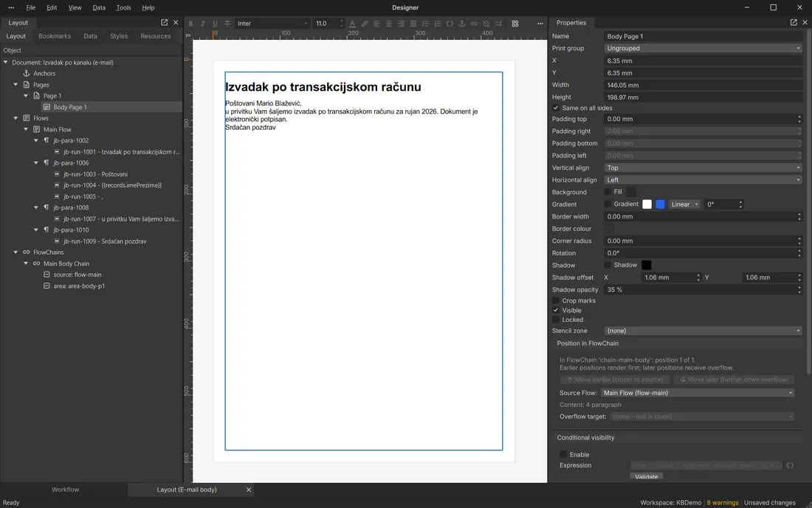Image resolution: width=812 pixels, height=508 pixels.
Task: Toggle italic formatting
Action: click(x=202, y=24)
